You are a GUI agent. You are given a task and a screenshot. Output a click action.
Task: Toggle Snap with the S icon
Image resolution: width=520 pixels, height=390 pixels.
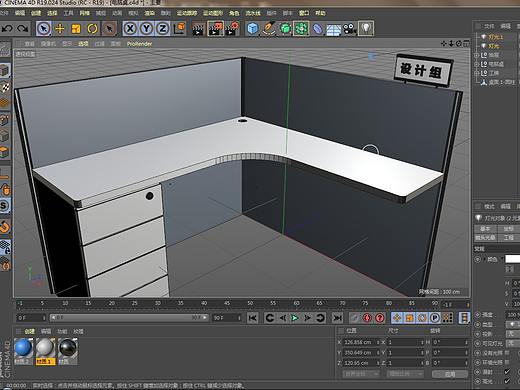coord(5,205)
